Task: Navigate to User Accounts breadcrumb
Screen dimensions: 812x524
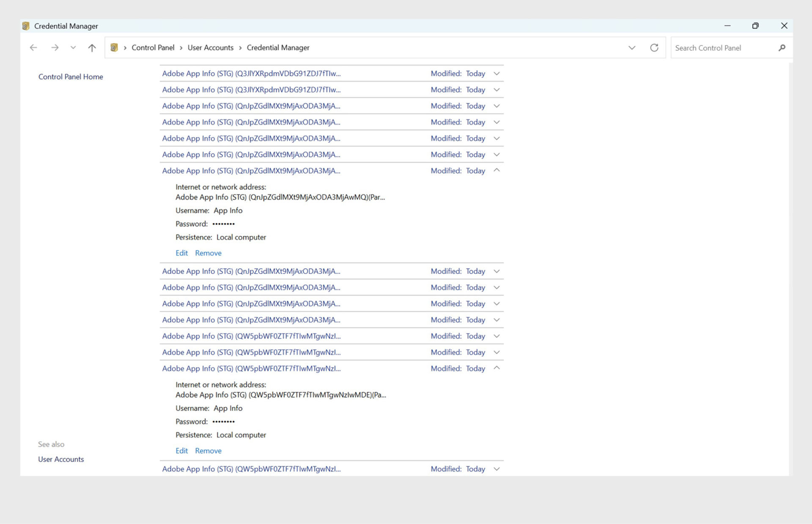Action: click(x=211, y=48)
